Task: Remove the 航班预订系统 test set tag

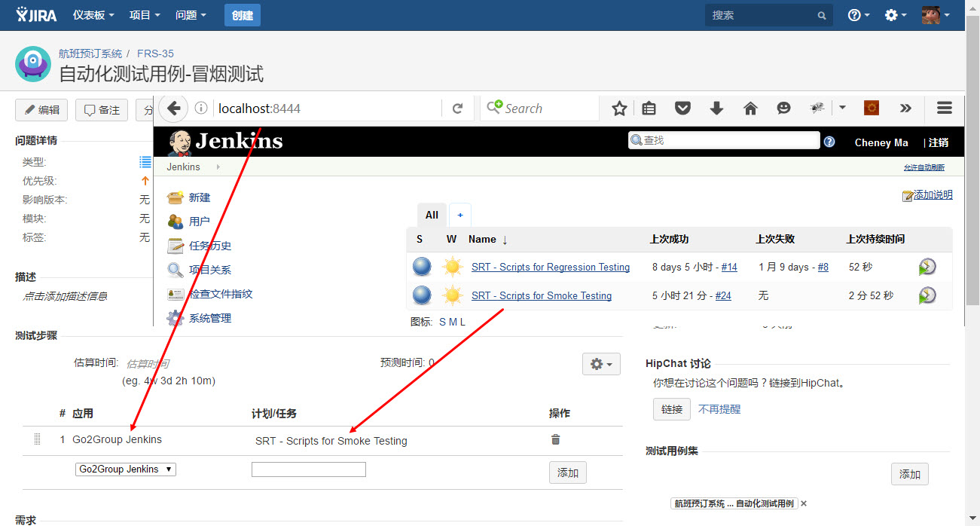Action: (803, 503)
